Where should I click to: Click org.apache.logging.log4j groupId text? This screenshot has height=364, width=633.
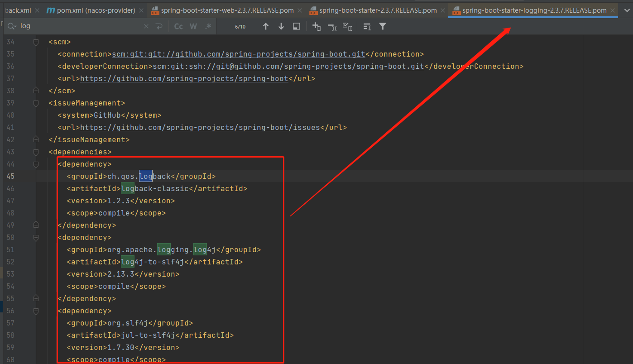pos(162,250)
